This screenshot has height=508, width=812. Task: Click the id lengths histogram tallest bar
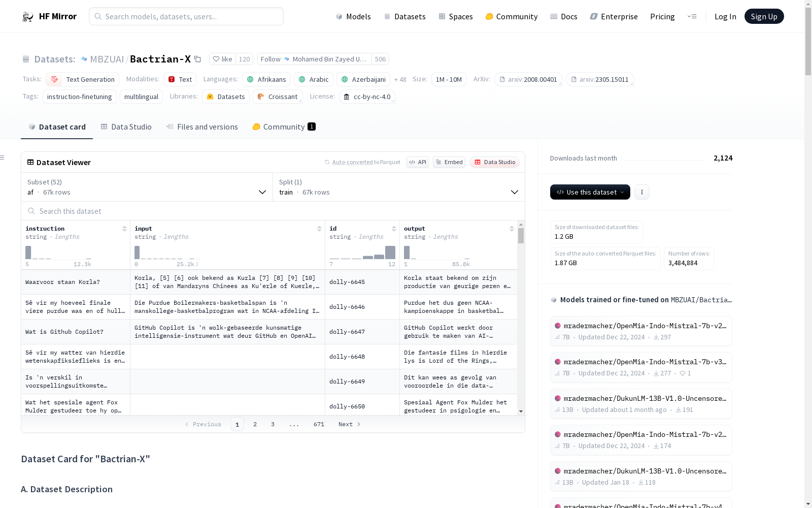[390, 252]
